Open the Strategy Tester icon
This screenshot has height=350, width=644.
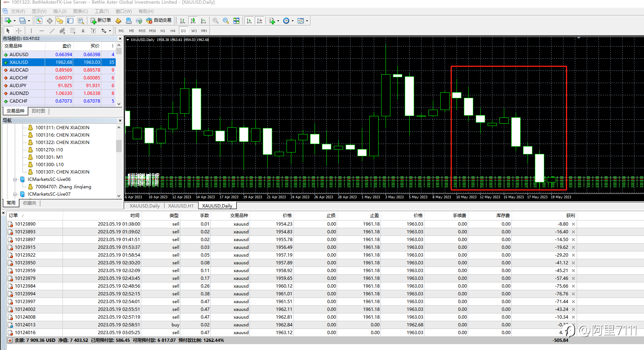pyautogui.click(x=81, y=21)
